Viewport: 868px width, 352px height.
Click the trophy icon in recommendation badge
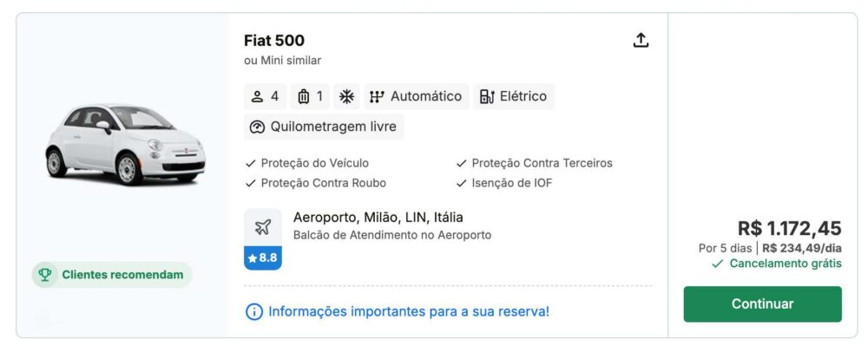[x=44, y=275]
